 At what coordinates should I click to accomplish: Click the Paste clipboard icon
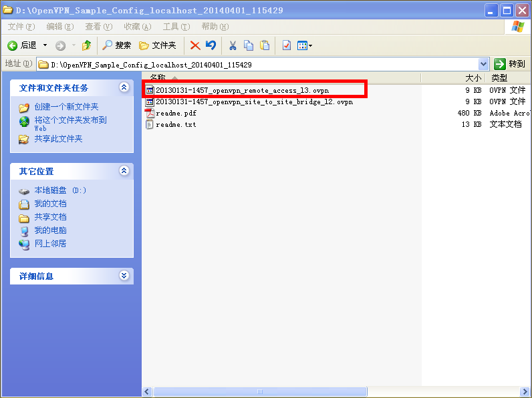[265, 45]
